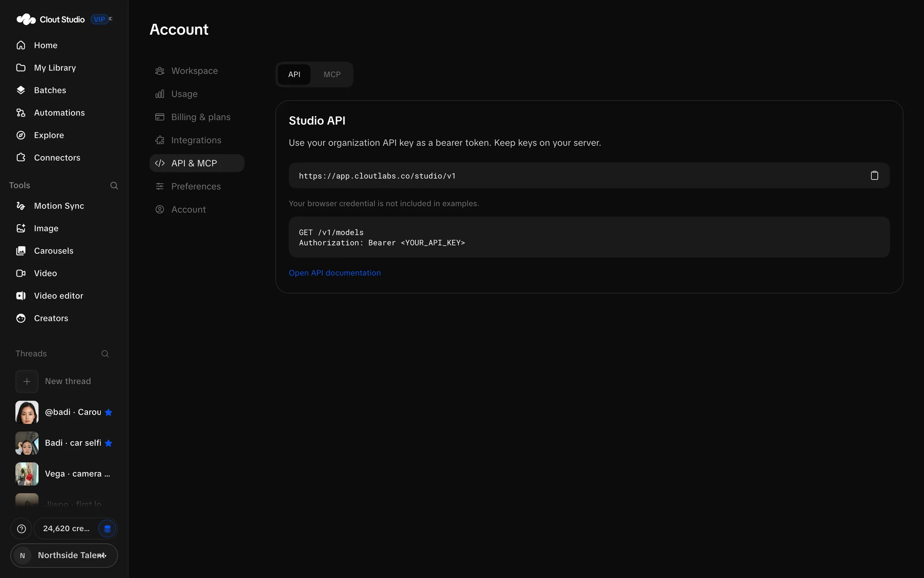Viewport: 924px width, 578px height.
Task: Search threads with magnifier icon
Action: click(x=105, y=354)
